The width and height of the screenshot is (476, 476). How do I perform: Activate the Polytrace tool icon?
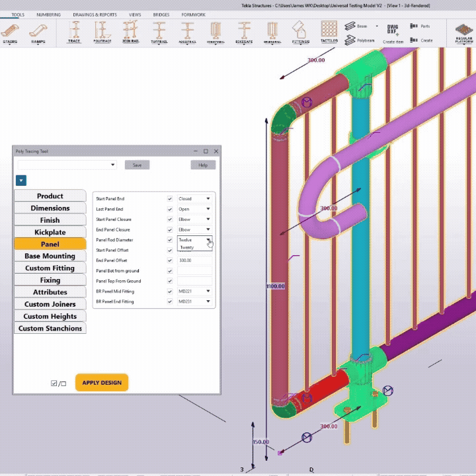click(x=102, y=31)
